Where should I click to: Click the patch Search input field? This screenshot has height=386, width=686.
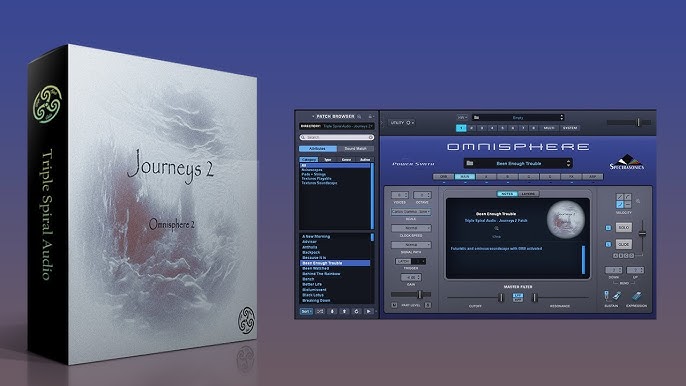click(x=336, y=137)
